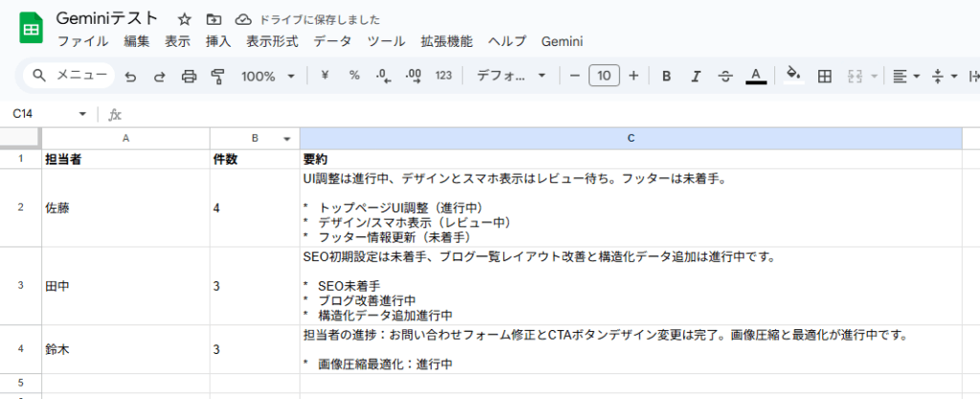Click the redo arrow icon
The image size is (980, 399).
159,76
